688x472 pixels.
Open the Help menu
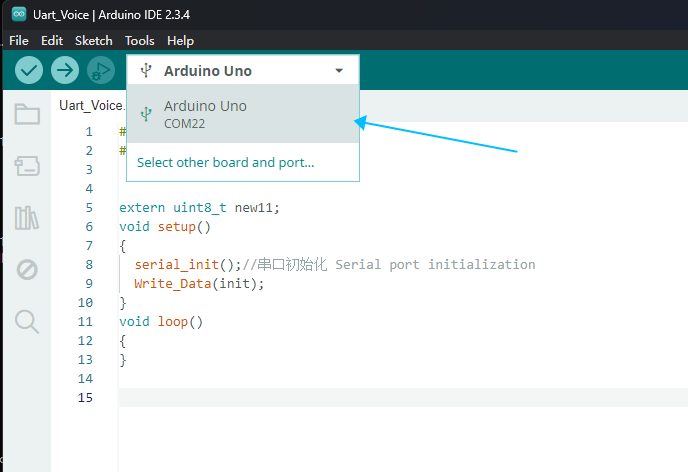(x=180, y=41)
